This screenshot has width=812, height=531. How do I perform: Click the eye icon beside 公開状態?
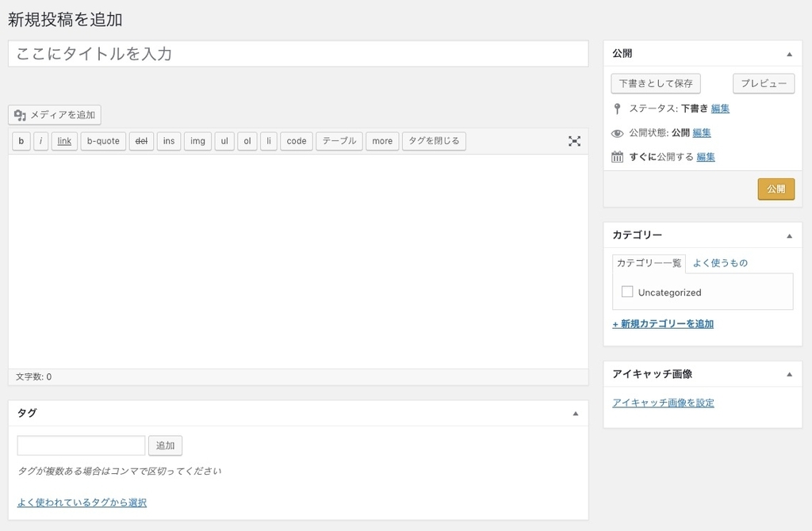[617, 133]
